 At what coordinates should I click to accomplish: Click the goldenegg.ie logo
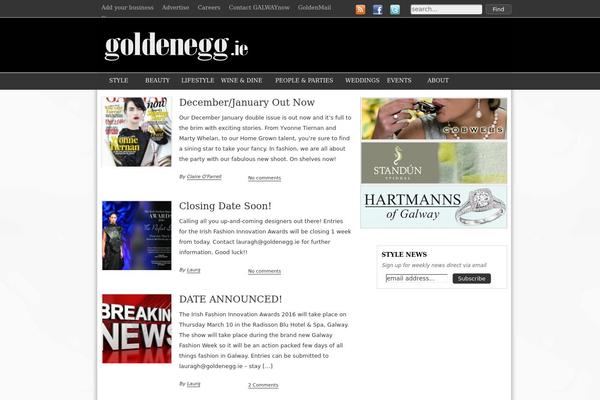coord(176,46)
